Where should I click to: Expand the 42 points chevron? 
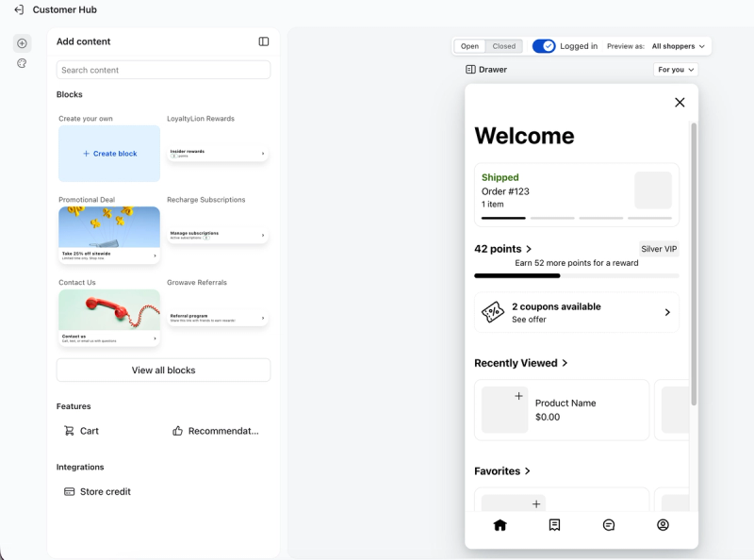click(x=529, y=249)
